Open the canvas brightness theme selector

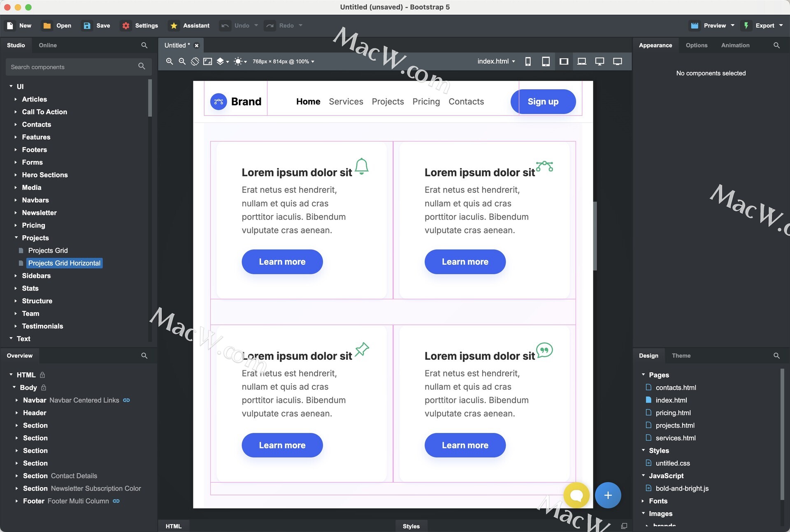pyautogui.click(x=240, y=61)
